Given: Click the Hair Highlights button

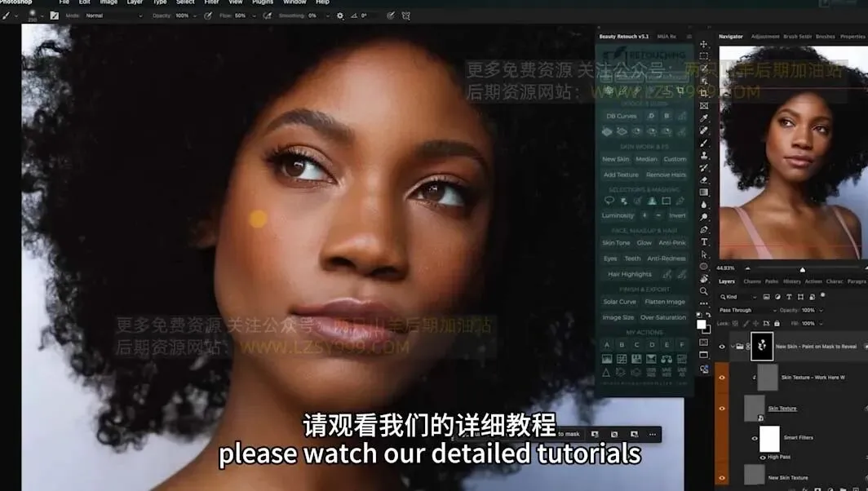Looking at the screenshot, I should tap(630, 274).
